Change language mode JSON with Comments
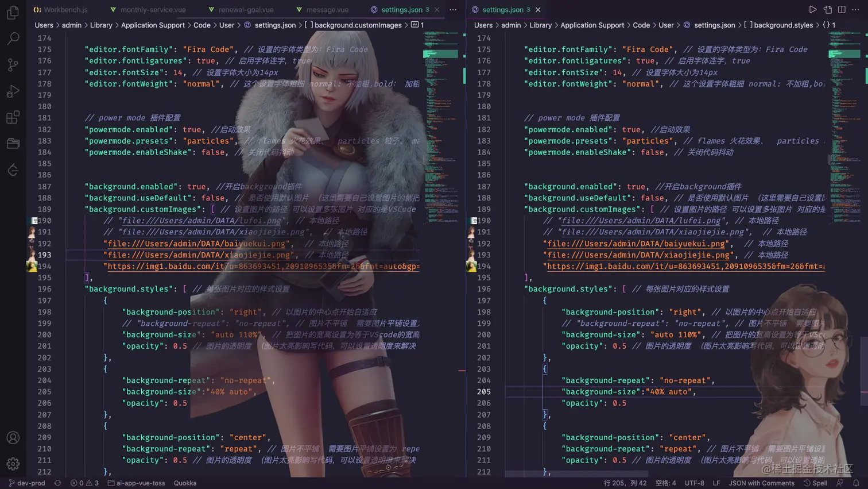Screen dimensions: 868x489 [761, 483]
